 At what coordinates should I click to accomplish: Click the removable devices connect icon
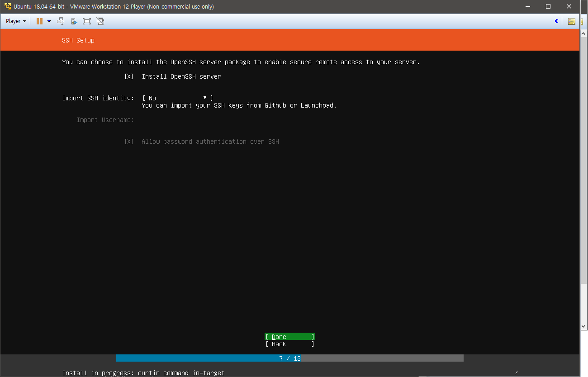74,21
